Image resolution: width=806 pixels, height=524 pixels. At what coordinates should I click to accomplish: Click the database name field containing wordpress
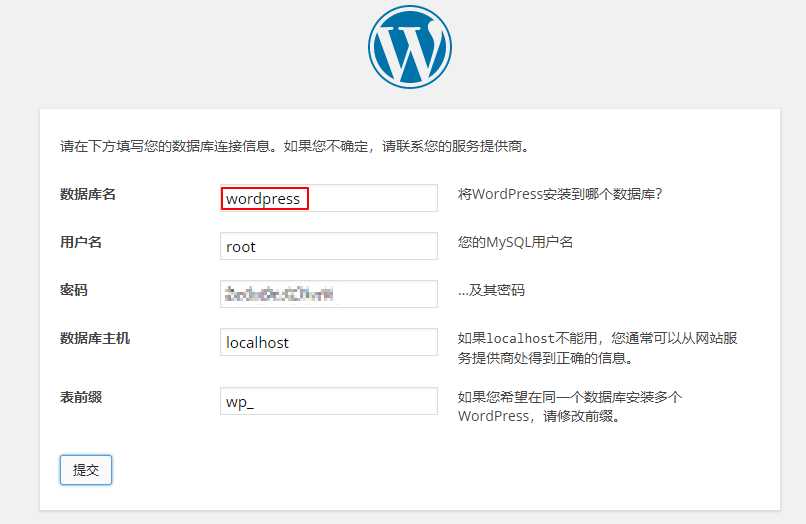[329, 198]
